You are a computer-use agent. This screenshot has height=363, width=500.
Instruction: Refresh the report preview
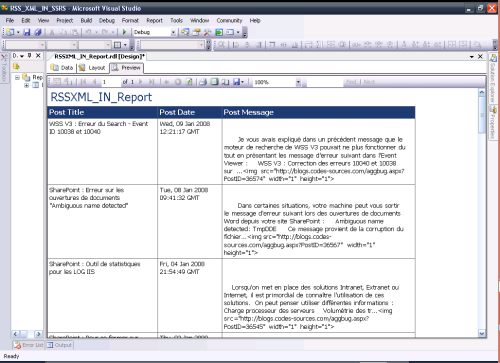(189, 82)
